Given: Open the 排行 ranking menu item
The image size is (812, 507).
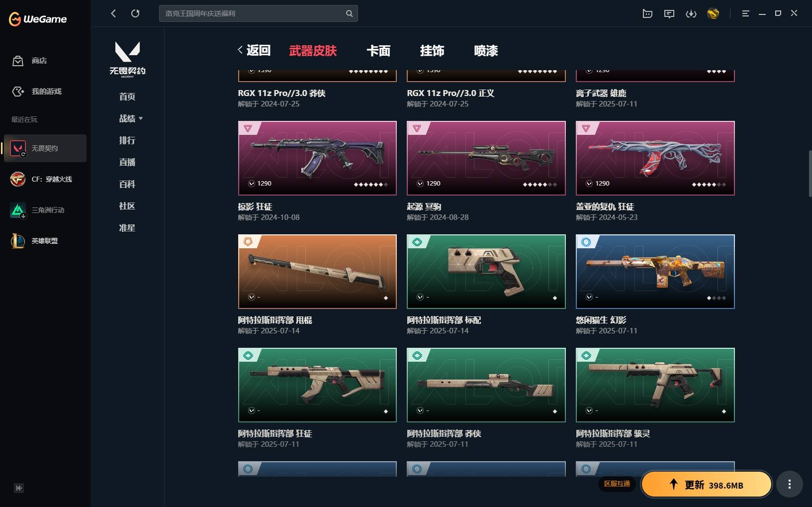Looking at the screenshot, I should pyautogui.click(x=127, y=140).
